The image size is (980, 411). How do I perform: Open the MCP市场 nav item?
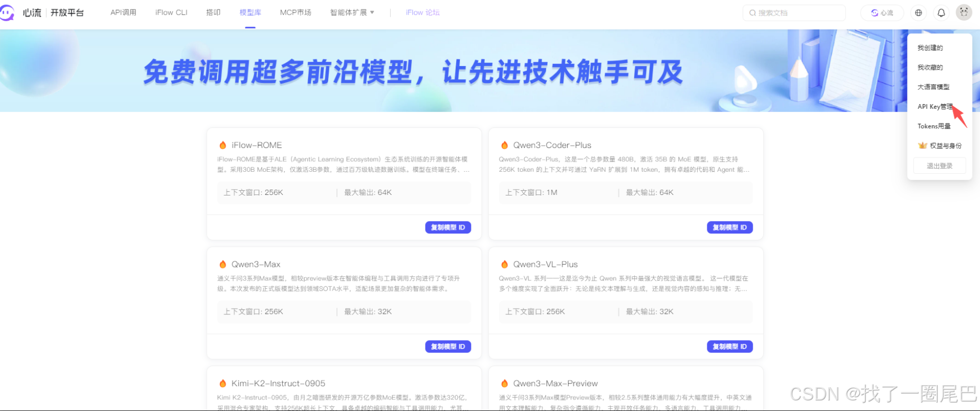(x=295, y=13)
